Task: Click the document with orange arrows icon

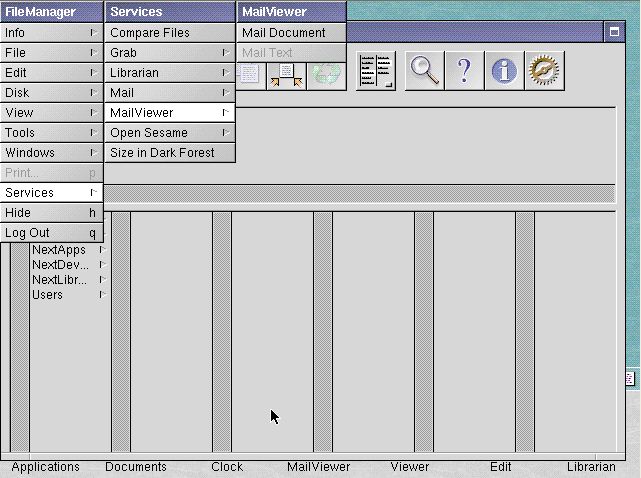Action: pos(286,76)
